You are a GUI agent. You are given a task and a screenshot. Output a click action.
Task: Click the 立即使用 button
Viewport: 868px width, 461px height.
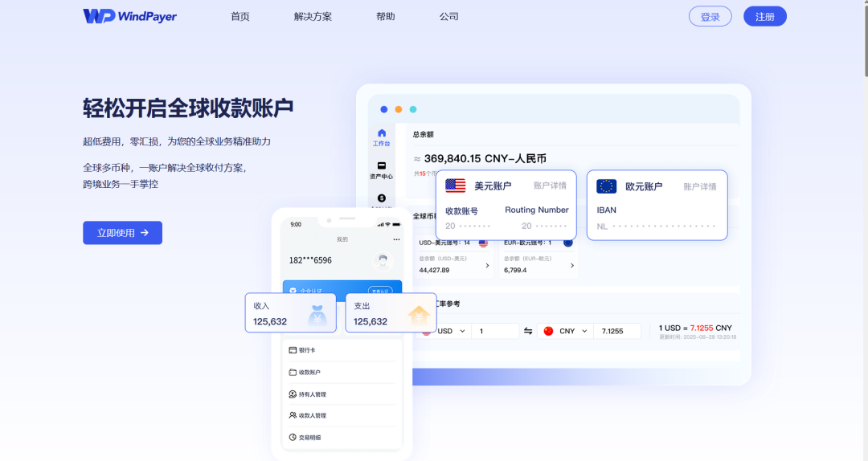pos(122,233)
